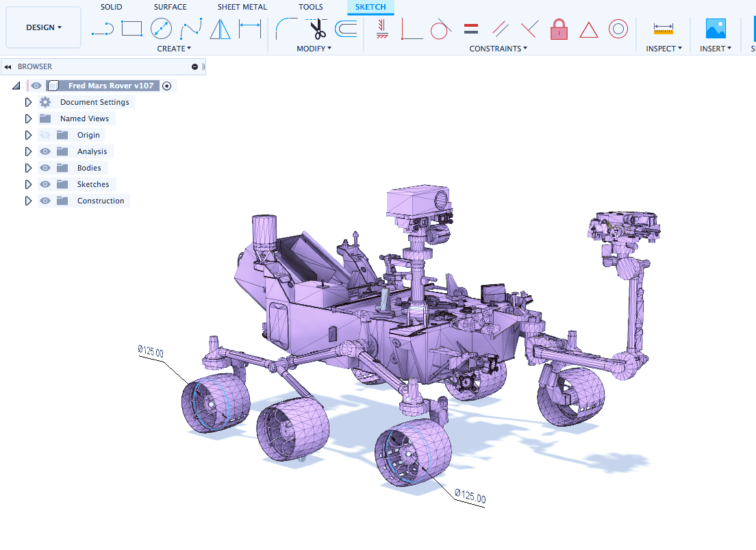Apply the Coincident constraint

[x=412, y=29]
